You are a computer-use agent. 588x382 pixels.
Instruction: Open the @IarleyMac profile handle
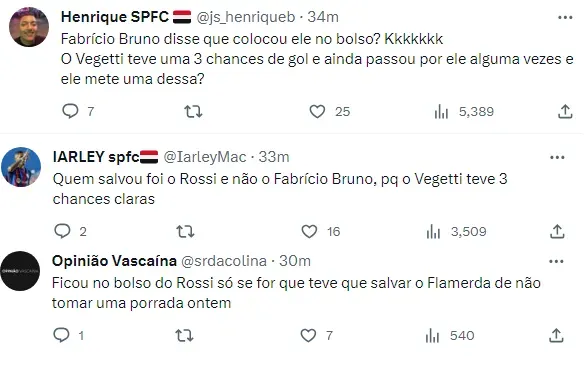[x=205, y=157]
